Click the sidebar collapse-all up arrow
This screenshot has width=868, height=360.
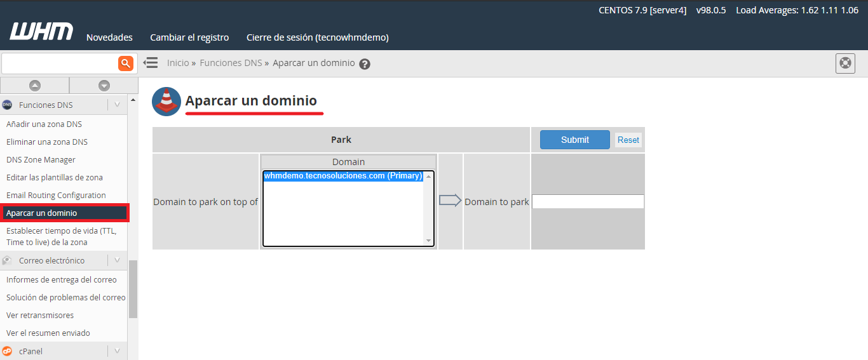coord(34,85)
